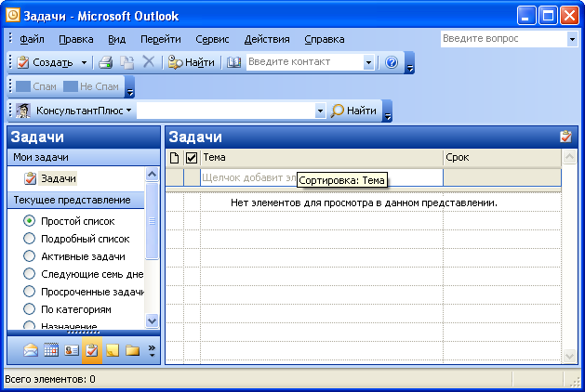
Task: Click the ConsultantPlus search text field
Action: pyautogui.click(x=226, y=111)
